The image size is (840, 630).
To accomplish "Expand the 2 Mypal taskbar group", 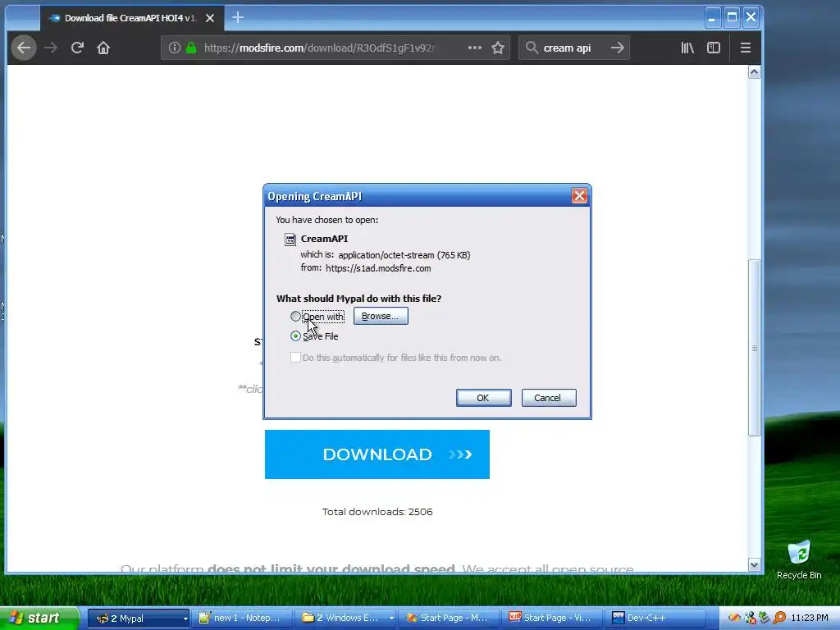I will [138, 619].
